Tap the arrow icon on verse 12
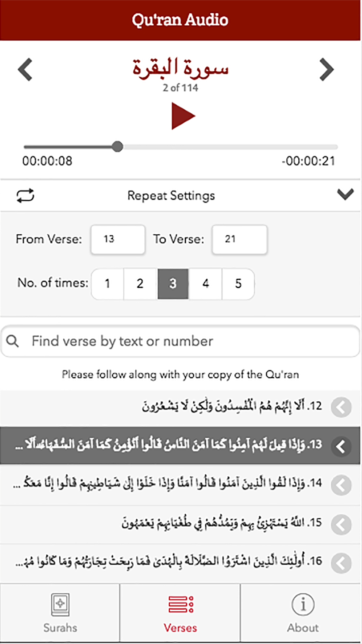 (341, 407)
